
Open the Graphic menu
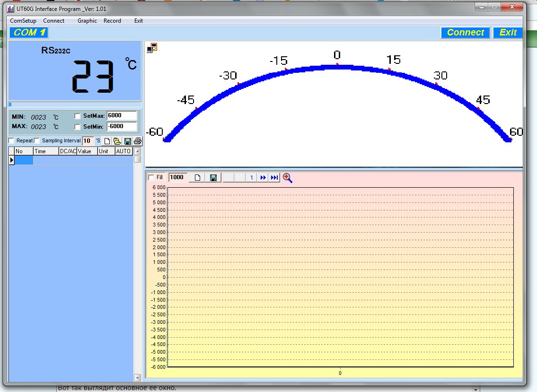click(x=87, y=21)
